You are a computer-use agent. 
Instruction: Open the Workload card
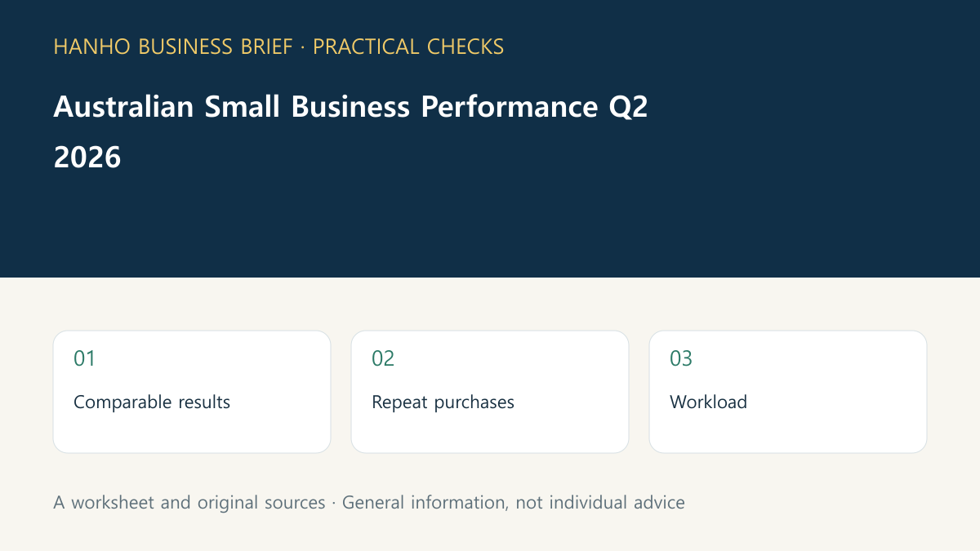tap(788, 392)
